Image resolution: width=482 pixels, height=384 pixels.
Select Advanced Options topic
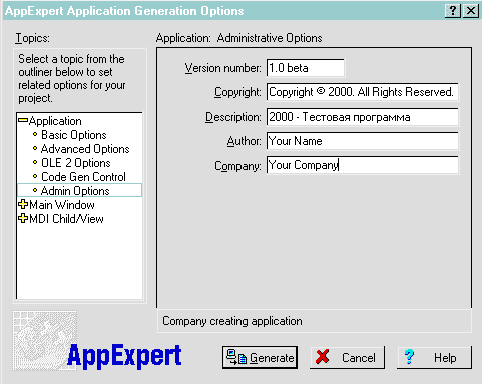pyautogui.click(x=85, y=149)
